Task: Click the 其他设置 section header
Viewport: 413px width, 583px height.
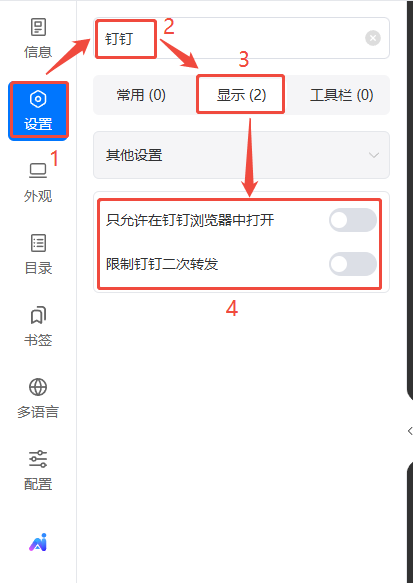Action: click(x=241, y=155)
